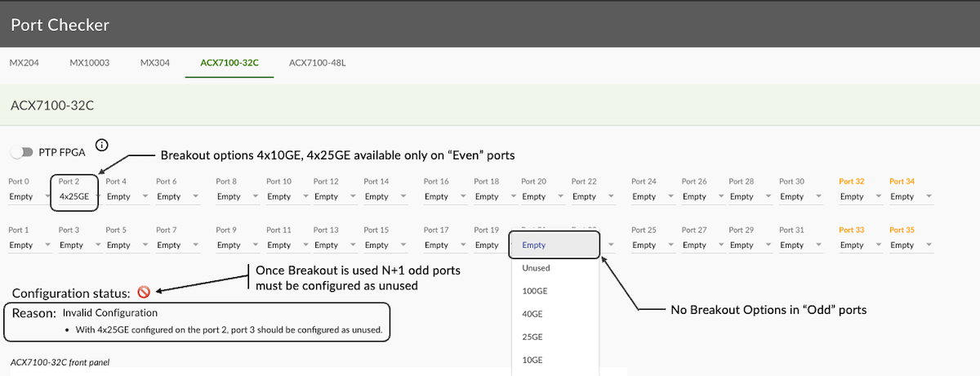The height and width of the screenshot is (376, 980).
Task: Open the Port 1 dropdown
Action: (29, 244)
